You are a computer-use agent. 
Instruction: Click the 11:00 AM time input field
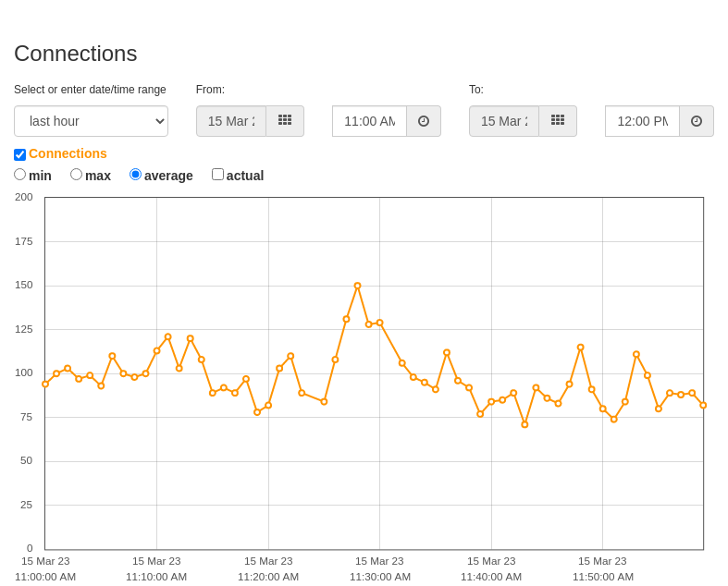tap(370, 121)
